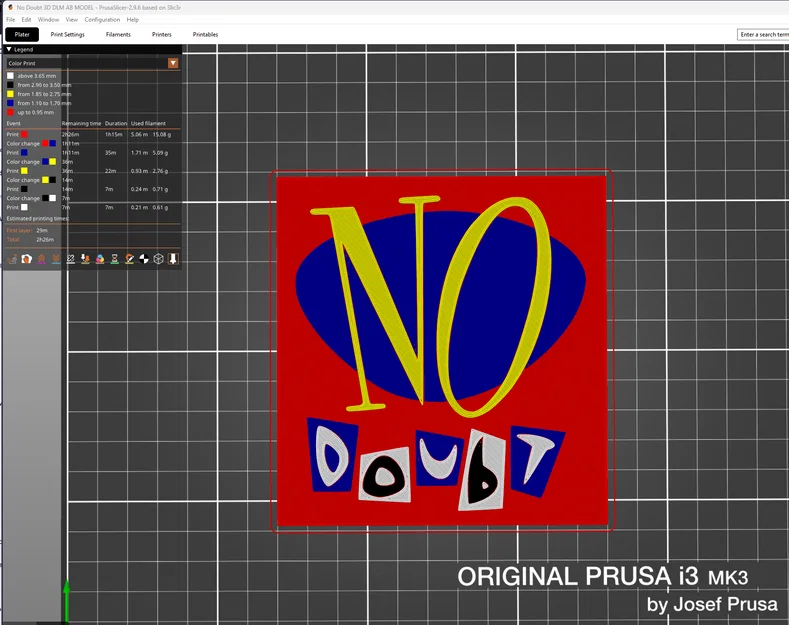Click the '0.71 g' filament value
The image size is (789, 625).
coord(161,189)
